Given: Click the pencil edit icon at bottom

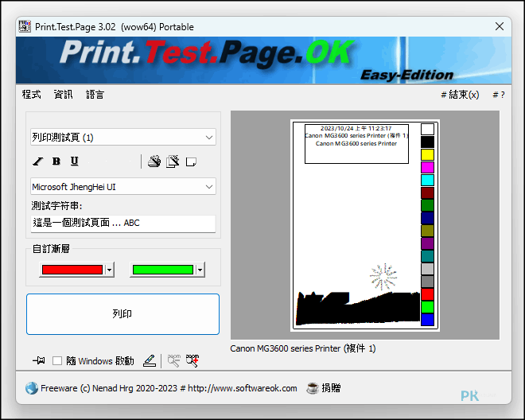Looking at the screenshot, I should tap(150, 360).
